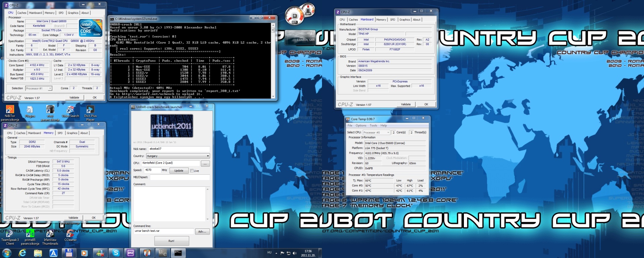
Task: Click the Comment box vertical scrollbar
Action: tap(208, 204)
